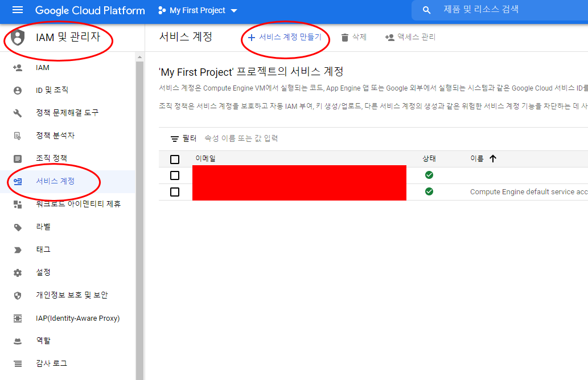Click the IAP(Identity-Aware Proxy) icon
This screenshot has width=588, height=380.
pos(18,318)
